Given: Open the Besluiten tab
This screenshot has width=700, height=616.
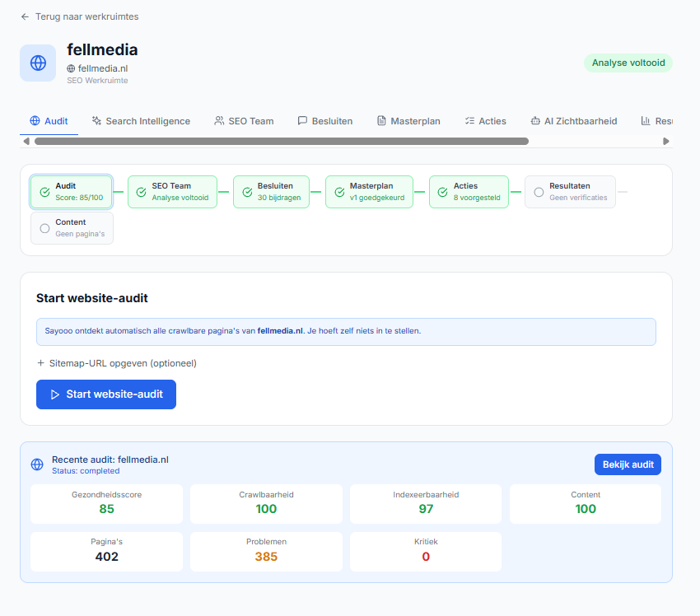Looking at the screenshot, I should [x=325, y=121].
